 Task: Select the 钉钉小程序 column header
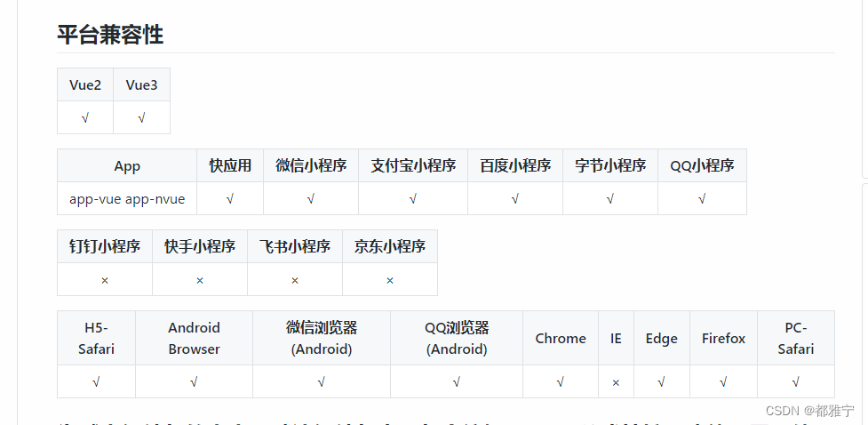tap(105, 246)
